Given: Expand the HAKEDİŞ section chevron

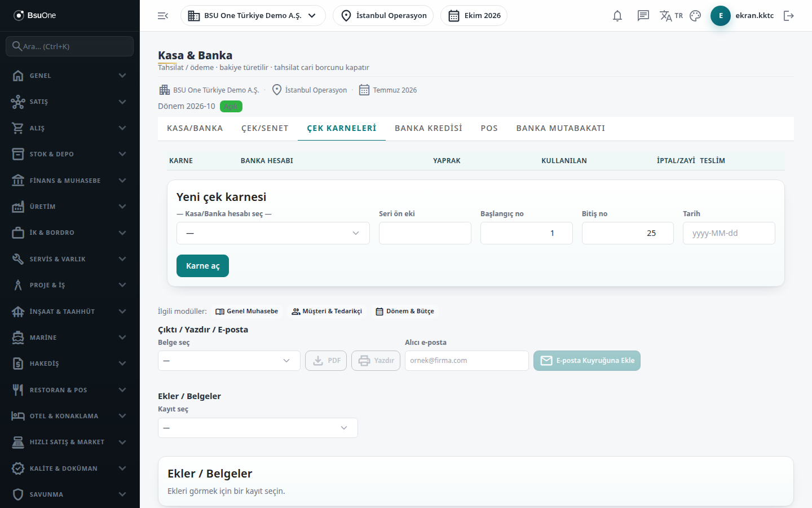Looking at the screenshot, I should (122, 364).
